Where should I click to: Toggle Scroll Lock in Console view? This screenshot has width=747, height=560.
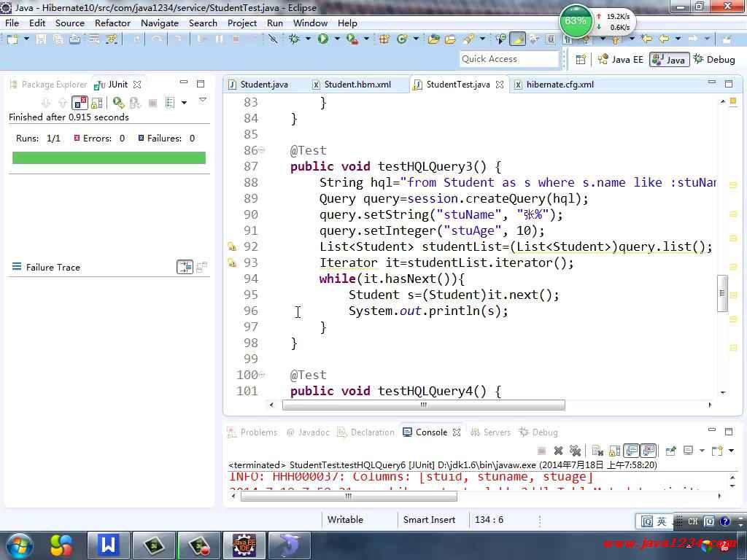click(614, 451)
